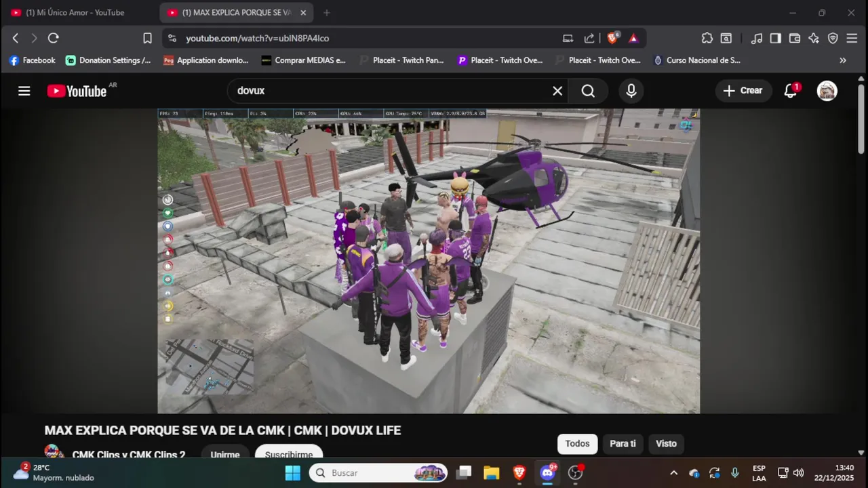Open OBS Studio from the taskbar
The height and width of the screenshot is (488, 868).
point(576,472)
